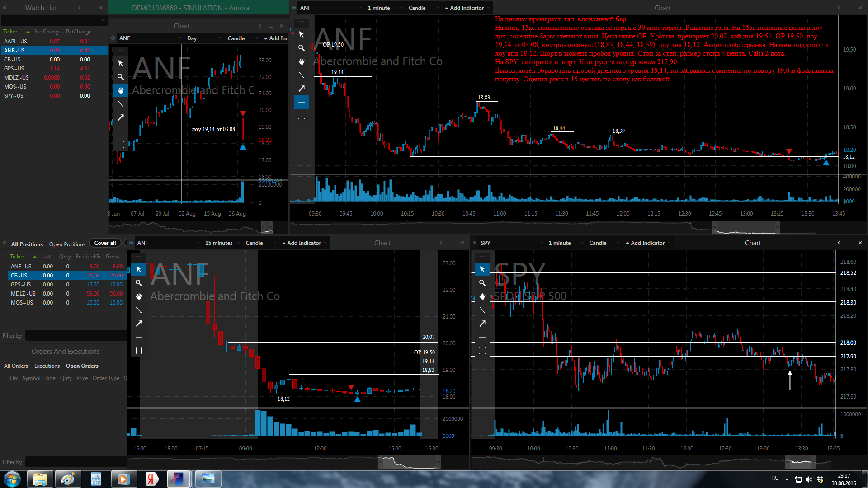The width and height of the screenshot is (868, 488).
Task: Switch to All Orders tab
Action: 16,366
